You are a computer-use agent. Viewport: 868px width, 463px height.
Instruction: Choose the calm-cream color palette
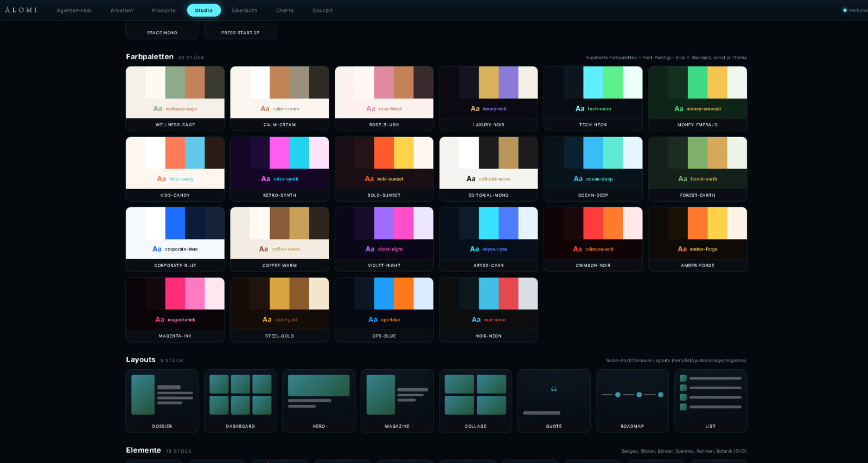coord(279,99)
